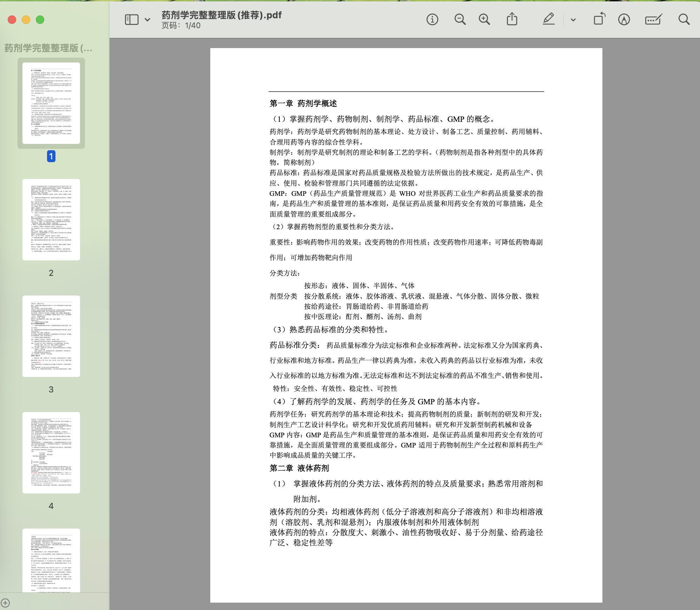This screenshot has height=610, width=700.
Task: Click the 药剂学完整整理版 PDF window title
Action: pos(221,15)
